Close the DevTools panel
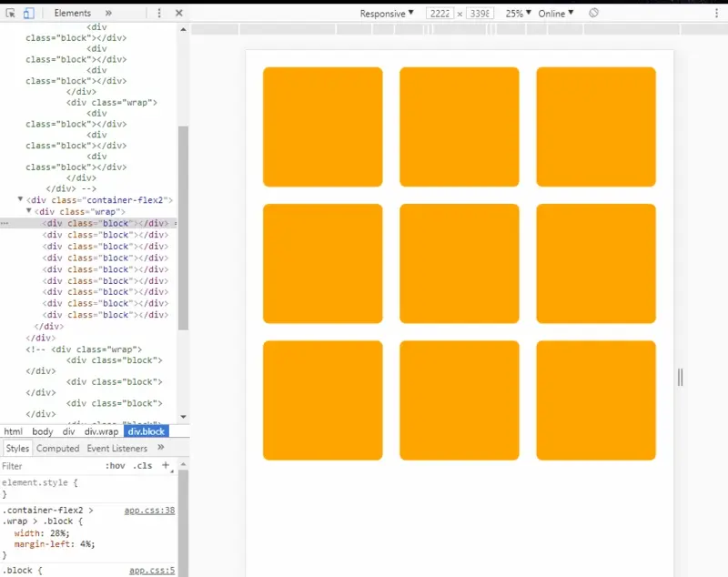 pyautogui.click(x=178, y=13)
